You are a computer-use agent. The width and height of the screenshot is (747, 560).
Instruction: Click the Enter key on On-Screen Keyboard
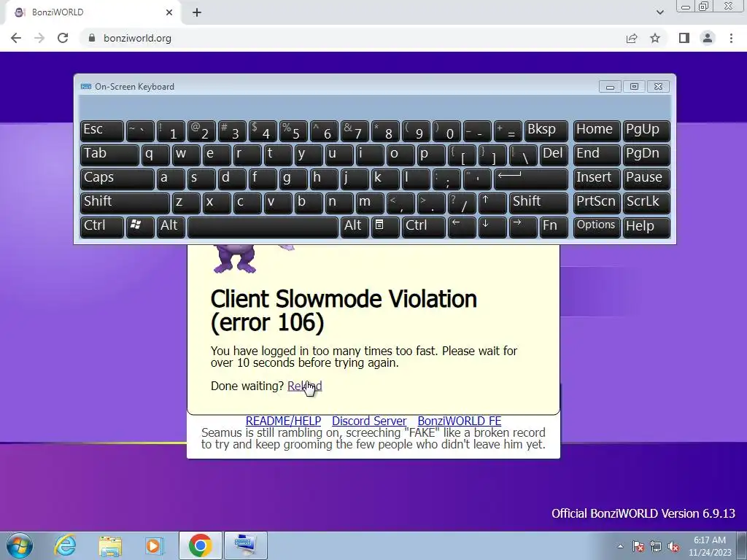(531, 178)
